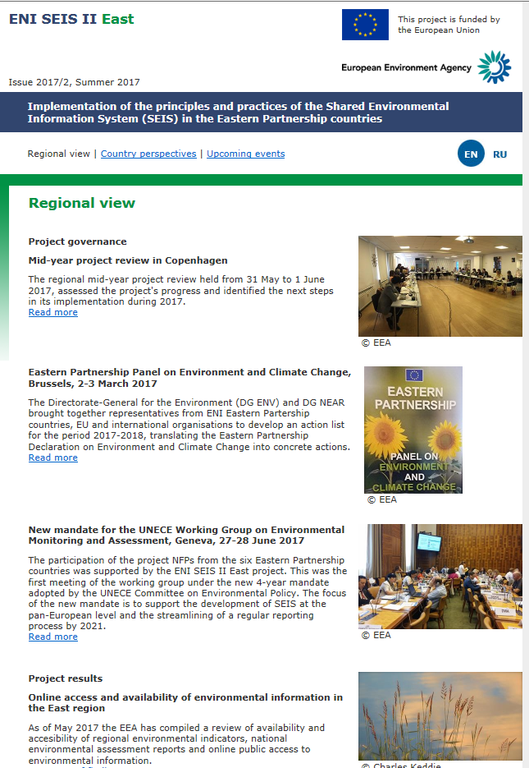Click the European Union flag logo
This screenshot has width=529, height=768.
pos(365,24)
